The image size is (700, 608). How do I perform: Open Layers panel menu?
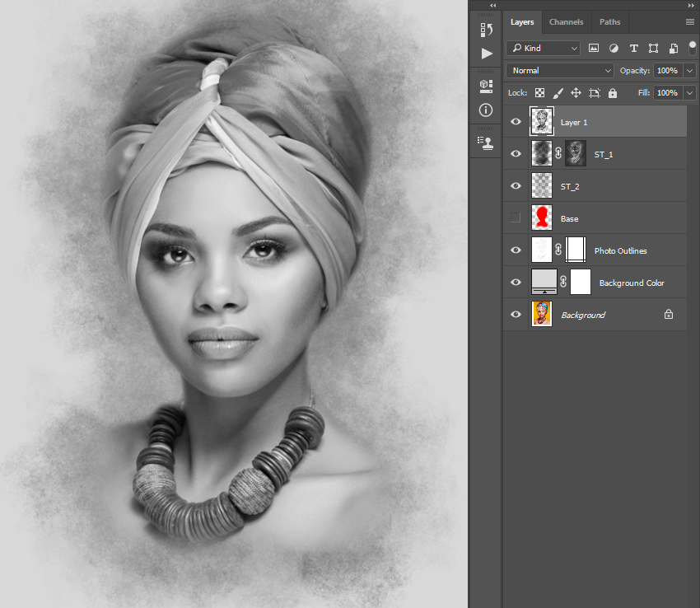[690, 22]
